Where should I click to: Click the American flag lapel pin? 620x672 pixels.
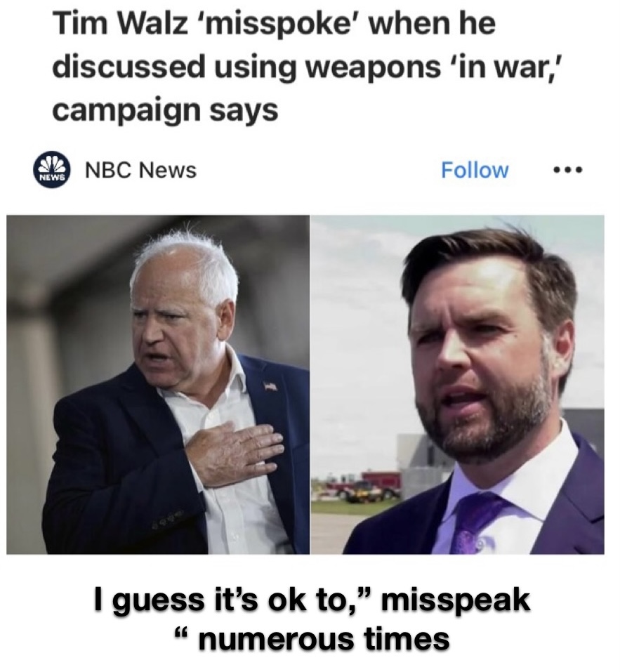point(270,386)
